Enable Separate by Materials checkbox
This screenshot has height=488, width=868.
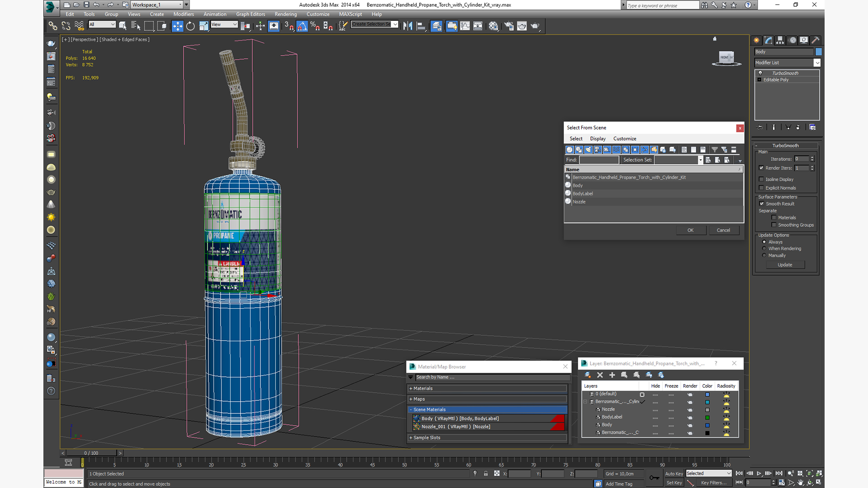click(774, 218)
